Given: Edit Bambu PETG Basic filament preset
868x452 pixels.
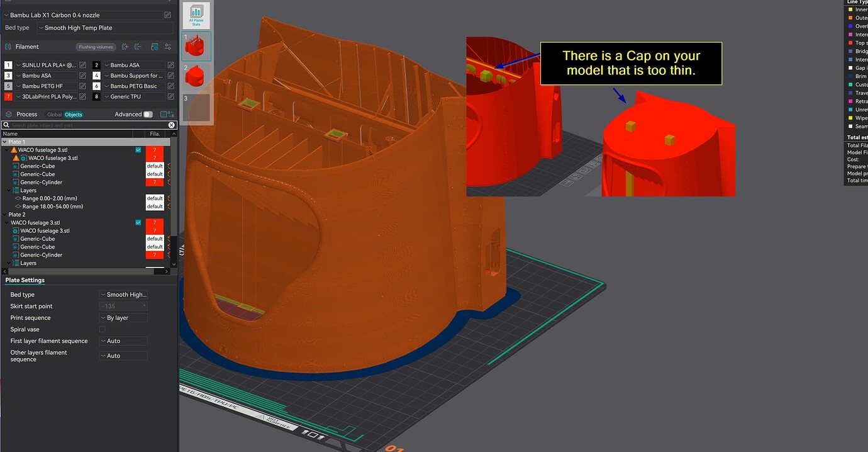Looking at the screenshot, I should [170, 86].
